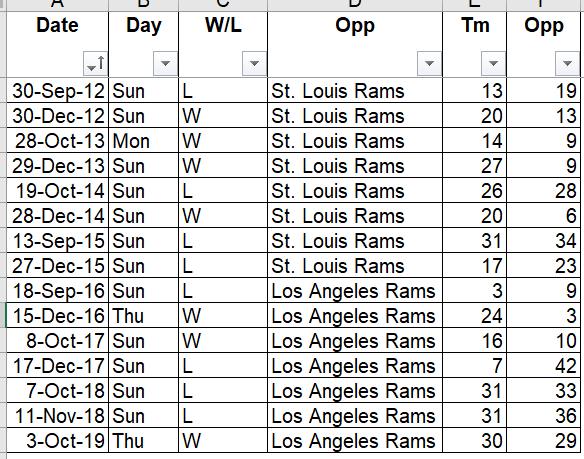Open the W/L column filter dropdown
Viewport: 584px width, 459px height.
tap(254, 63)
